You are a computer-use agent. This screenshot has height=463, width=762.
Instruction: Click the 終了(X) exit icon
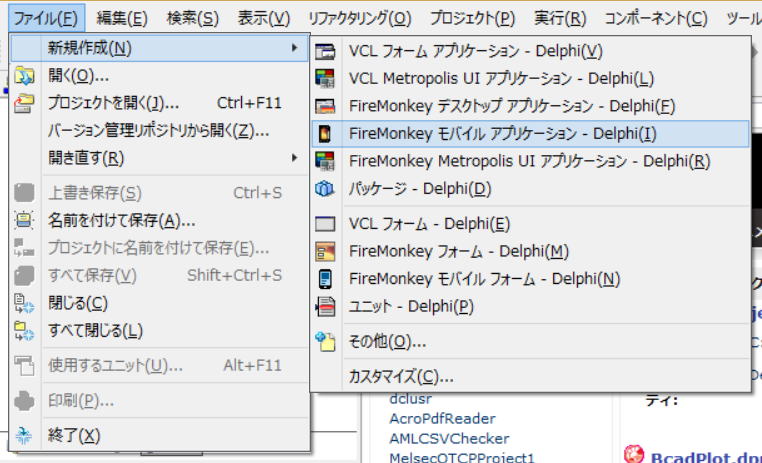24,436
